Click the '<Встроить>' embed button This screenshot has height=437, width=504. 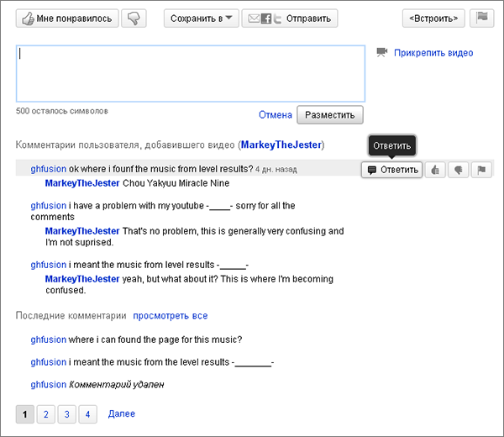coord(433,18)
